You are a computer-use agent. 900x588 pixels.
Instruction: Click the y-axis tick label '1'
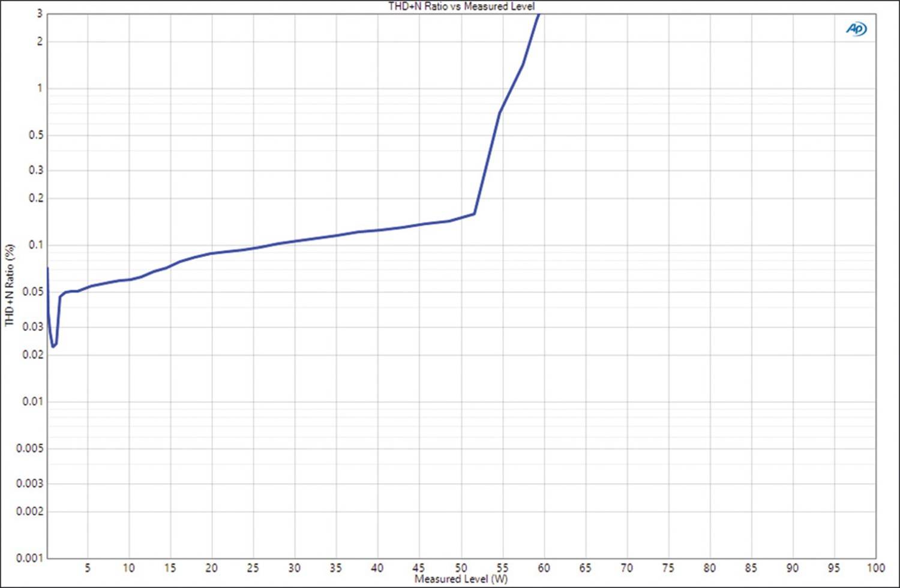[x=40, y=88]
